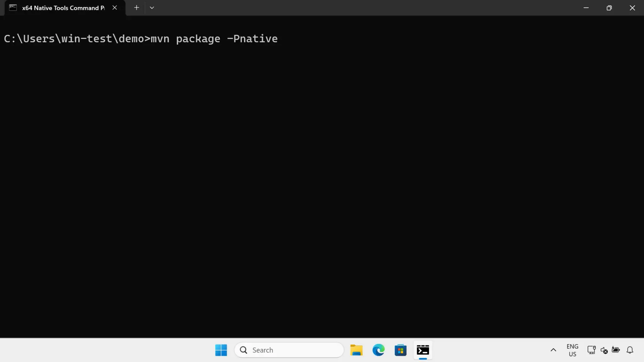Click the mvn package -Pnative command line
Screen dimensions: 644x362
click(x=214, y=39)
